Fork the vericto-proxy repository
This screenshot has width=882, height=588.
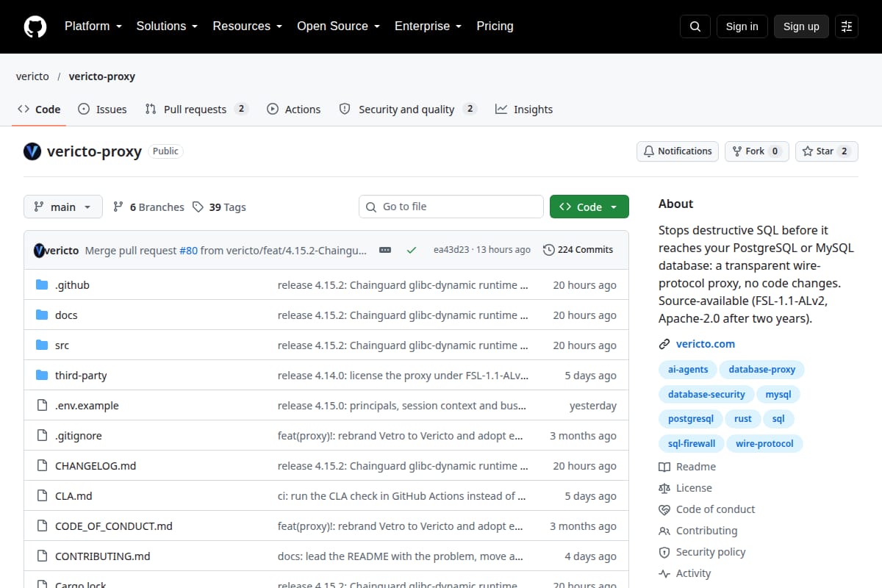tap(757, 151)
